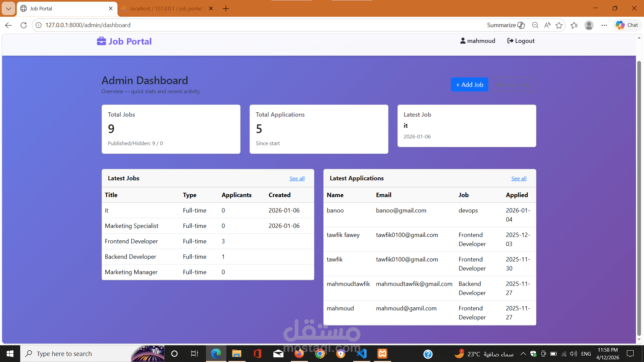Open the Copilot Chat button
Screen dimensions: 644x362
(627, 25)
